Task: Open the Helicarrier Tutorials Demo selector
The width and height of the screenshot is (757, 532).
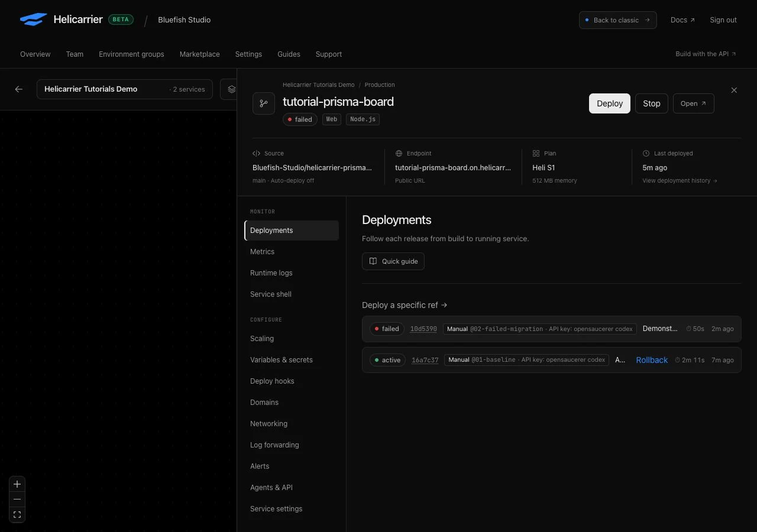Action: 125,89
